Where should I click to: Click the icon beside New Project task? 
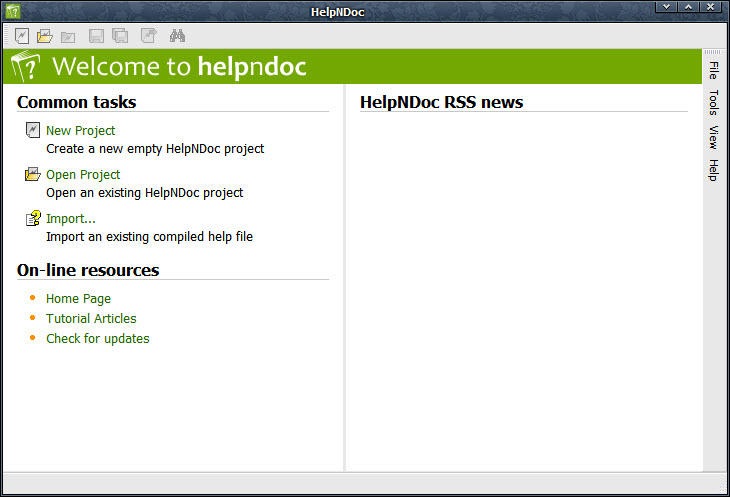click(x=32, y=130)
